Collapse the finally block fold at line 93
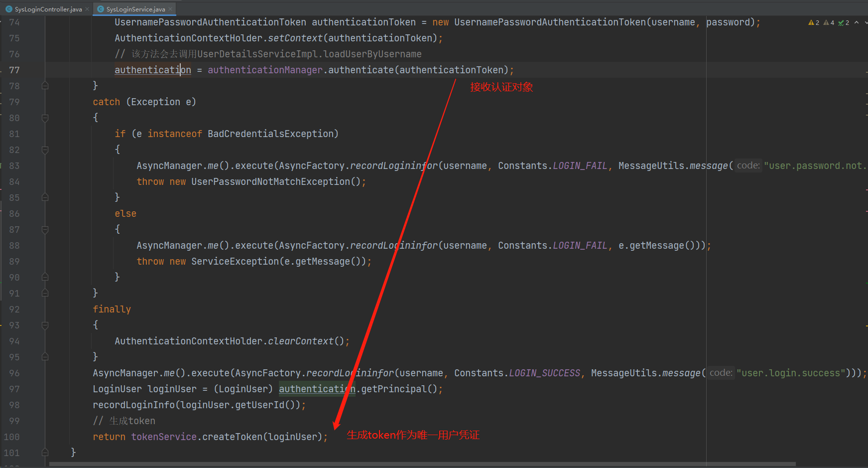The width and height of the screenshot is (868, 468). tap(45, 325)
